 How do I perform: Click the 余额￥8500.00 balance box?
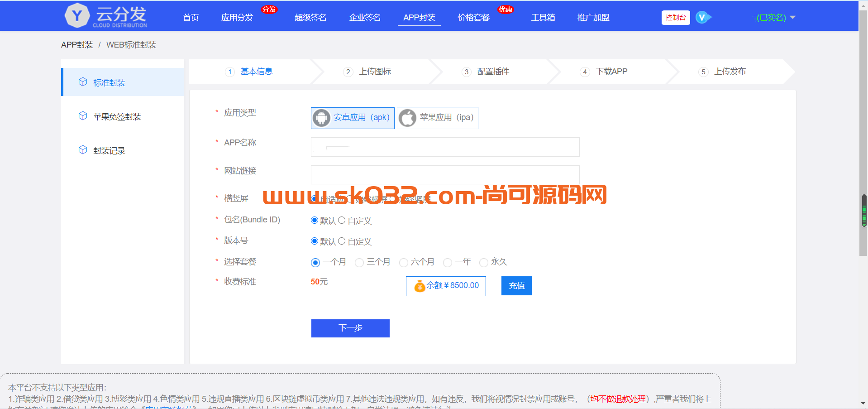click(446, 286)
